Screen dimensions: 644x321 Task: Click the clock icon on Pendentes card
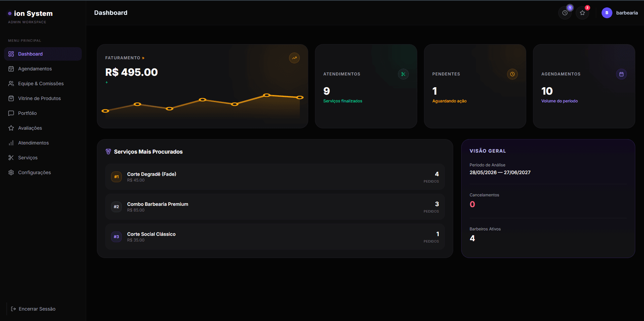point(512,74)
